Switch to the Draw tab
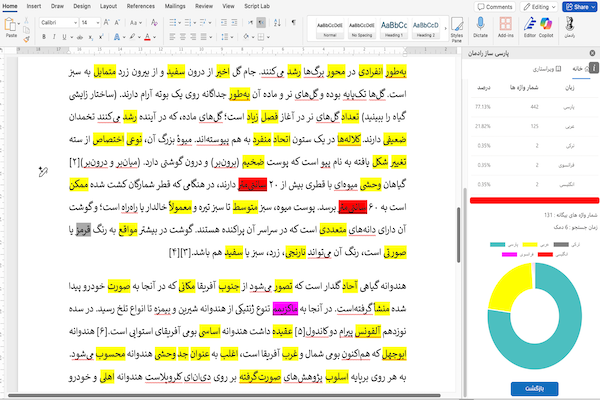Image resolution: width=600 pixels, height=400 pixels. coord(57,6)
